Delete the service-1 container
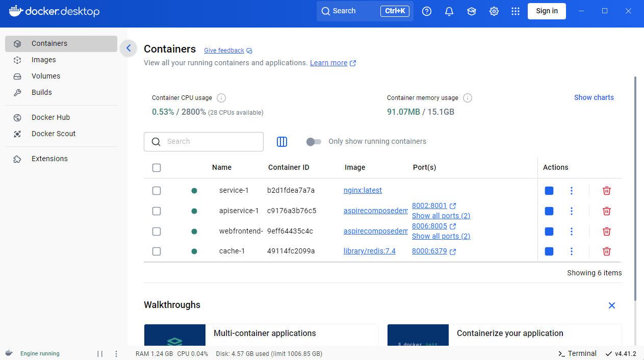 [x=607, y=191]
